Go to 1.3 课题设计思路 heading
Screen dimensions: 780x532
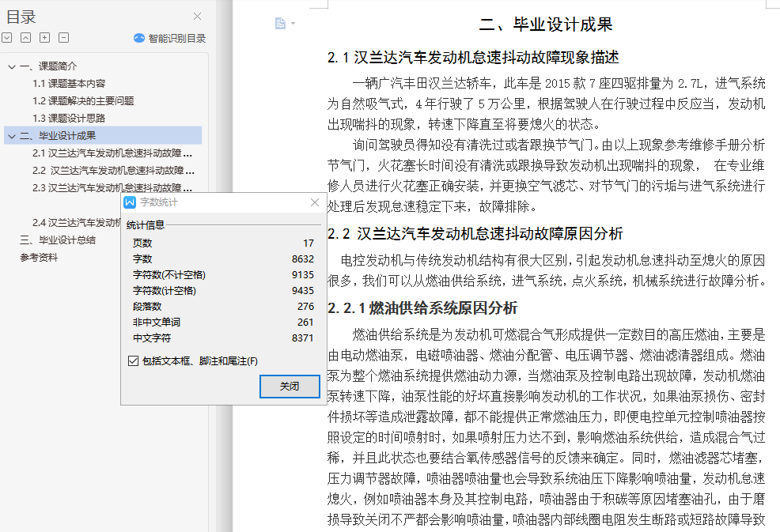[x=69, y=119]
